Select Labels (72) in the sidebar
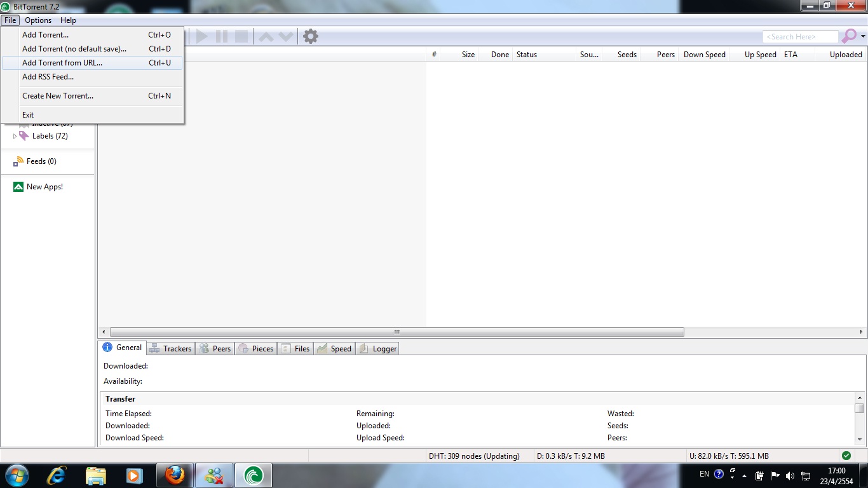 click(50, 136)
